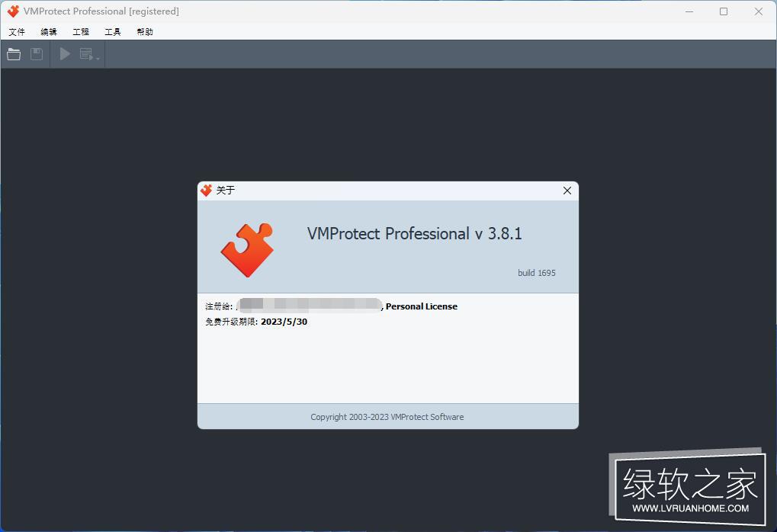The height and width of the screenshot is (532, 777).
Task: Click the Copyright VMProtect Software footer
Action: coord(387,417)
